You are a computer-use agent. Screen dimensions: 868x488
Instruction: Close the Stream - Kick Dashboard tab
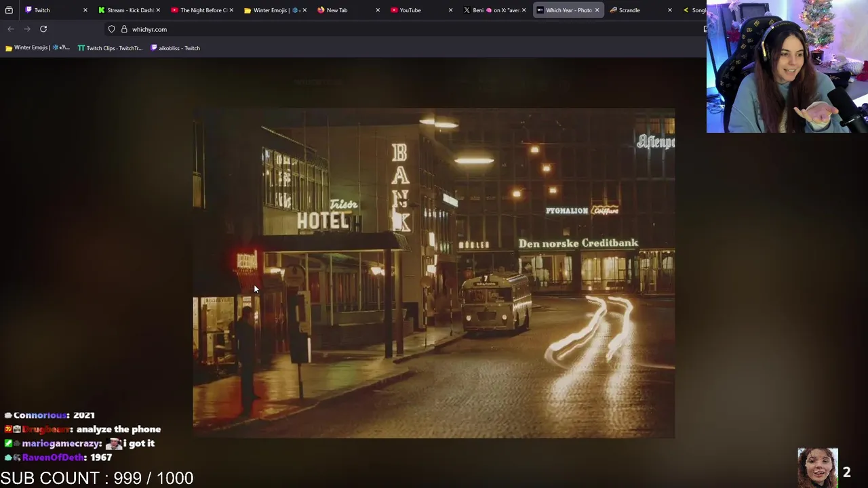tap(158, 10)
